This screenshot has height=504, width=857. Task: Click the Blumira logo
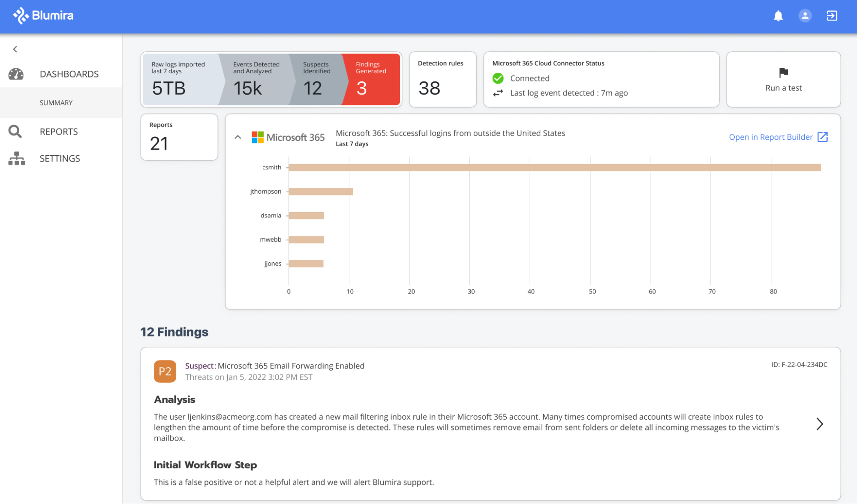click(x=43, y=16)
